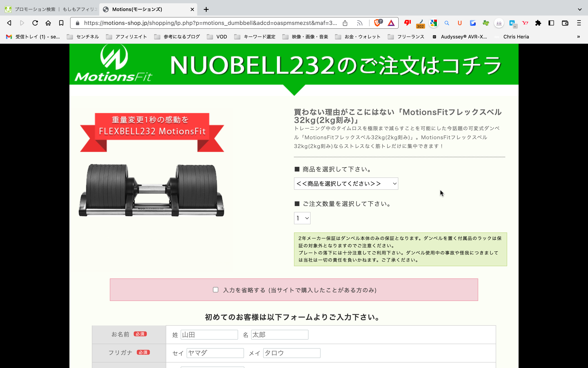Screen dimensions: 588x368
Task: Click the MotionsFit logo in the banner
Action: pos(114,63)
